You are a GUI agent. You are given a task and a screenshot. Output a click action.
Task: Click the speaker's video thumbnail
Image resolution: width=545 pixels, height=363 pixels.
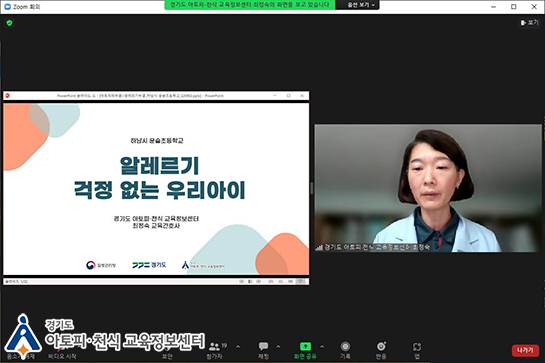[x=428, y=188]
